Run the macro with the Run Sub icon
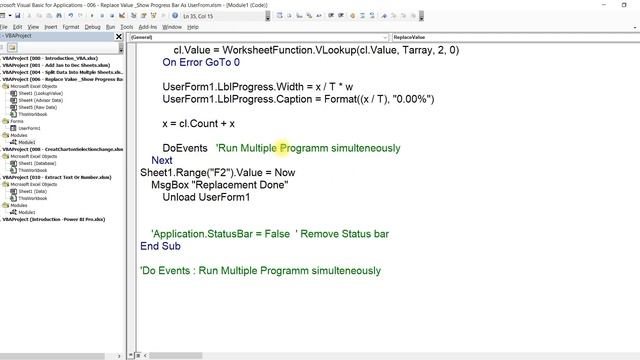The width and height of the screenshot is (640, 360). [x=92, y=16]
